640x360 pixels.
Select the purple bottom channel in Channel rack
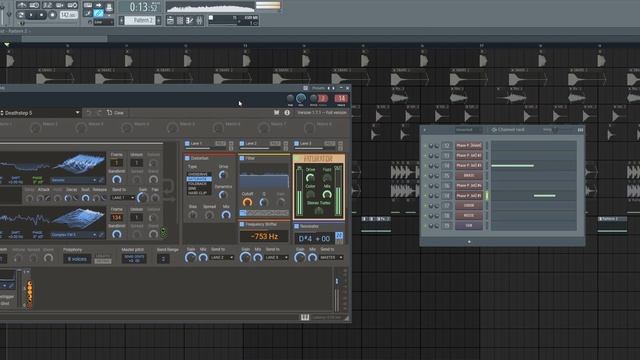pyautogui.click(x=469, y=226)
